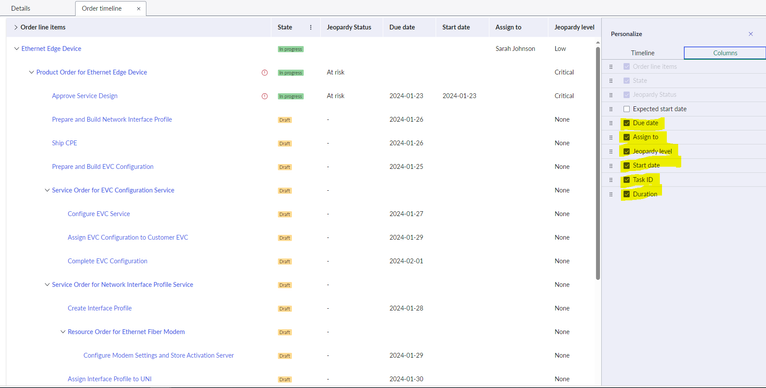Screen dimensions: 766x388
Task: Collapse the Ethernet Edge Device row
Action: click(17, 49)
